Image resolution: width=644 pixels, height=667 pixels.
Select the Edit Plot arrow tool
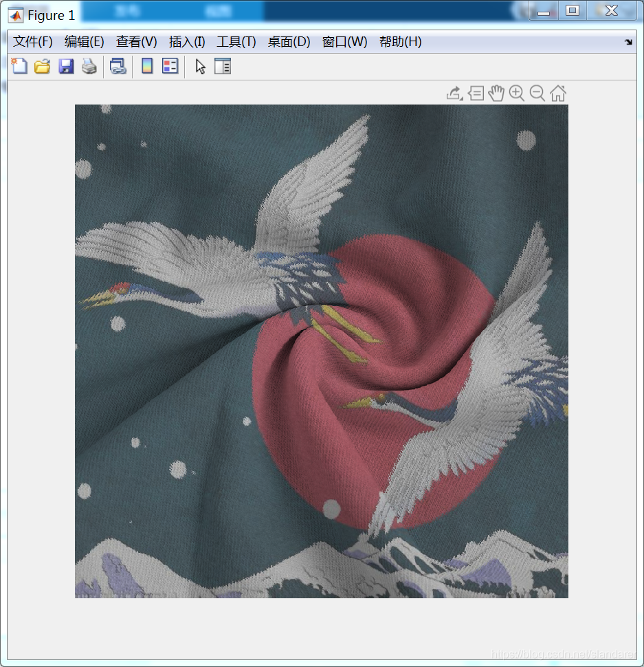[200, 67]
